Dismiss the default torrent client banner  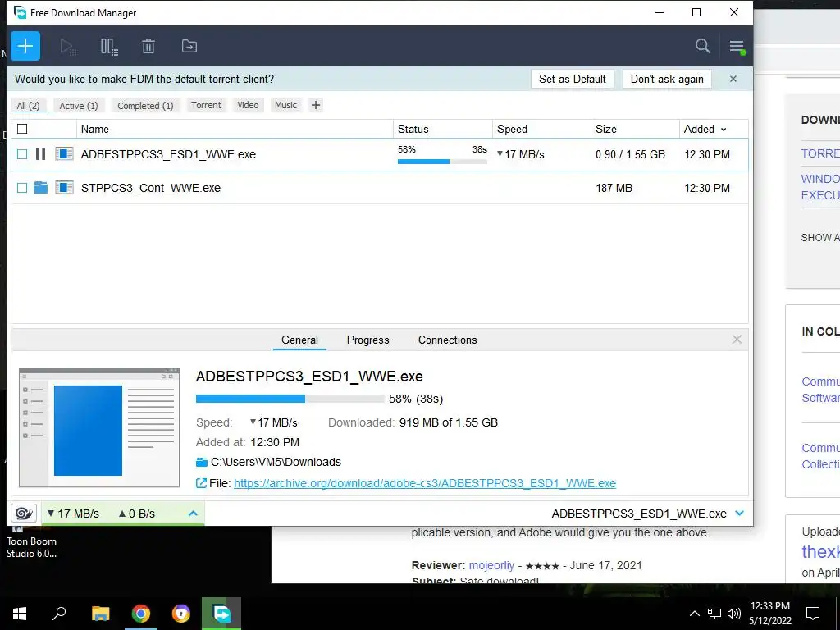pyautogui.click(x=733, y=79)
